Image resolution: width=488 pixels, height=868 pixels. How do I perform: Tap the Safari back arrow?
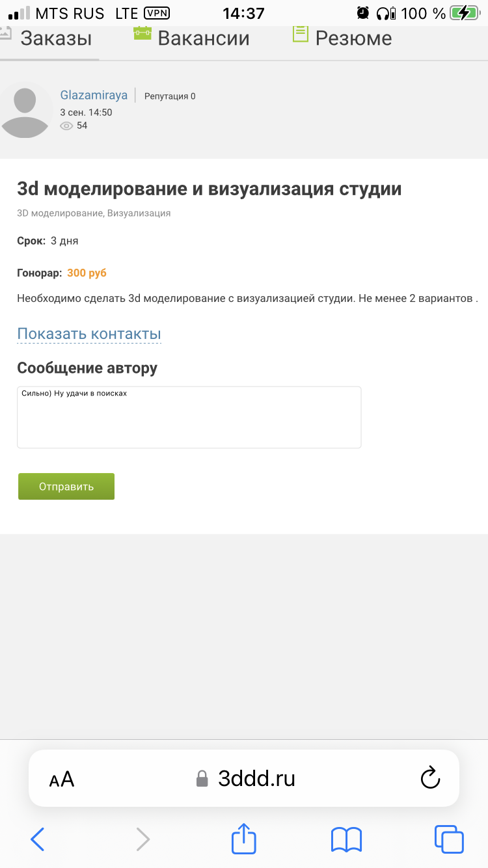click(38, 839)
